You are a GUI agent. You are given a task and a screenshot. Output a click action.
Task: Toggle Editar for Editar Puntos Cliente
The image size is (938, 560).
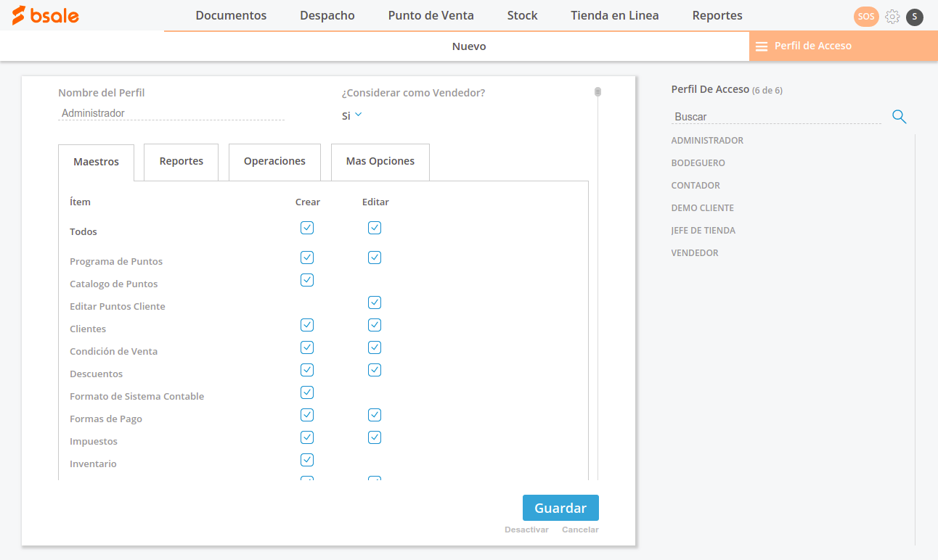point(375,302)
